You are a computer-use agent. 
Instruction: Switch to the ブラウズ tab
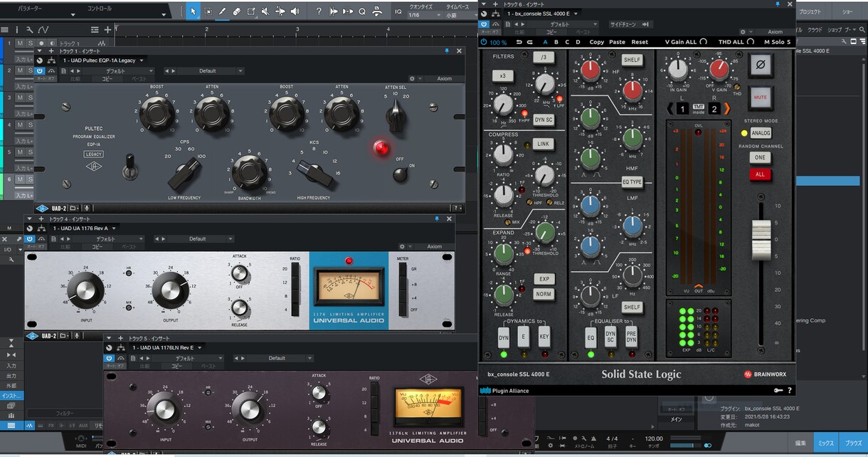[x=853, y=443]
